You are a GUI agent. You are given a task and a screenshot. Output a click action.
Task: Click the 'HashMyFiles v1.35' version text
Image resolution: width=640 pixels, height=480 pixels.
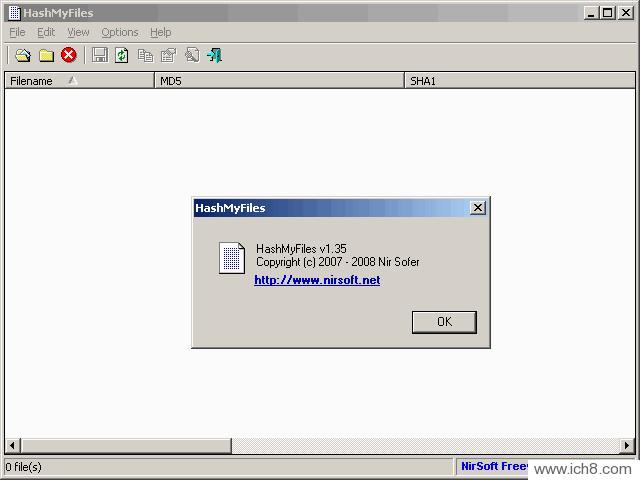click(301, 249)
